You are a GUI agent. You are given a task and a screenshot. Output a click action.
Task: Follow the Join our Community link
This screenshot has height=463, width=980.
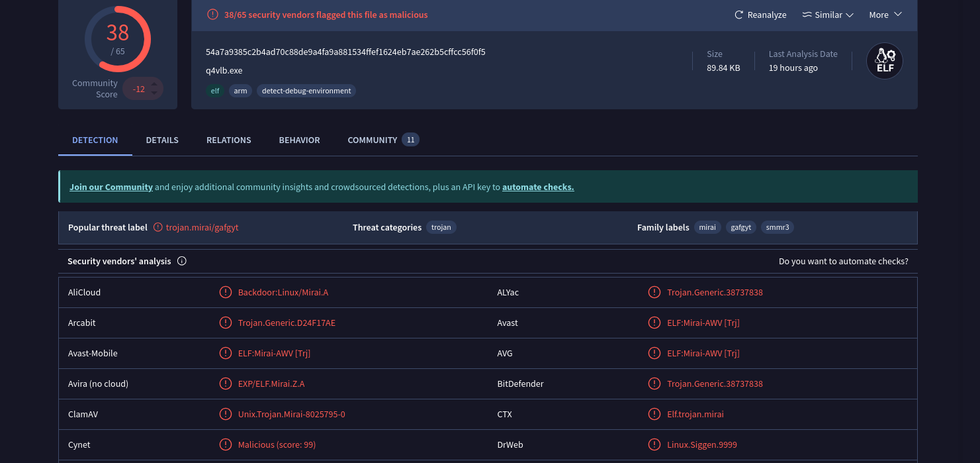click(111, 187)
